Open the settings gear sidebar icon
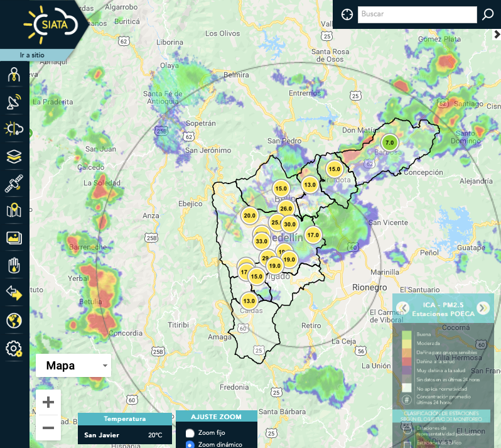501x448 pixels. (x=14, y=347)
